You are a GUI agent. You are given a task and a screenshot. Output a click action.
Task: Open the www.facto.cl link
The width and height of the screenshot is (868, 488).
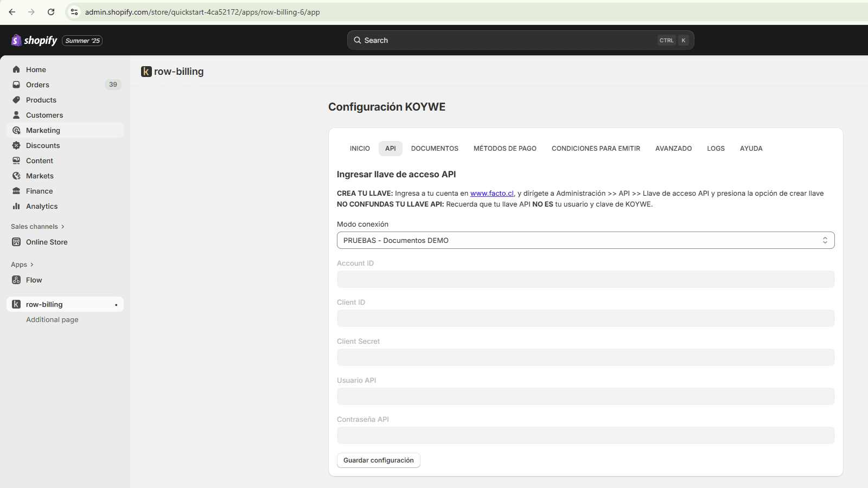pos(492,194)
